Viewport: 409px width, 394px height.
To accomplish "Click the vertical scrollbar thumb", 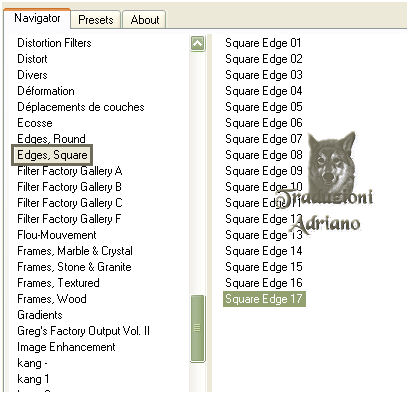I will pos(197,328).
